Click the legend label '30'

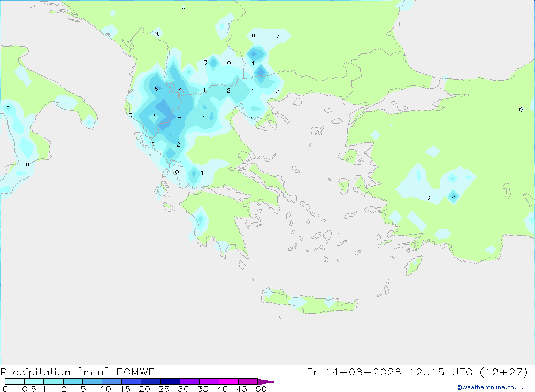pos(183,389)
